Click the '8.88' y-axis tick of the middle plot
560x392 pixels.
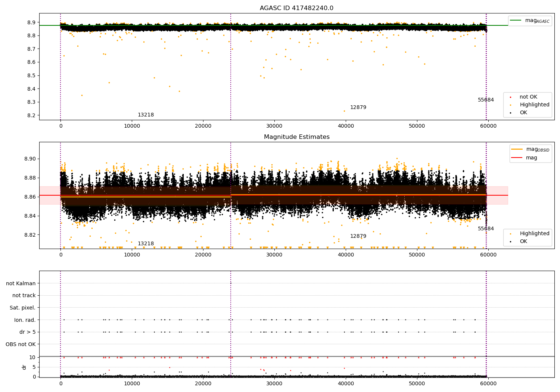30,178
